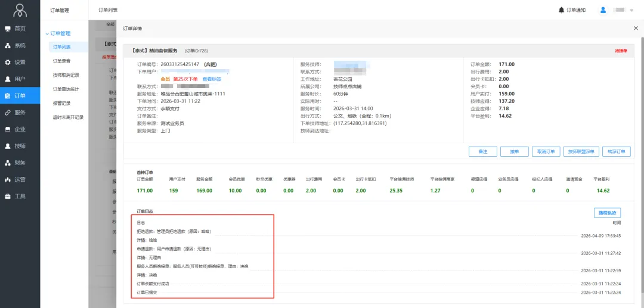The image size is (644, 308).
Task: Open 订单录音 in the submenu
Action: click(x=61, y=61)
